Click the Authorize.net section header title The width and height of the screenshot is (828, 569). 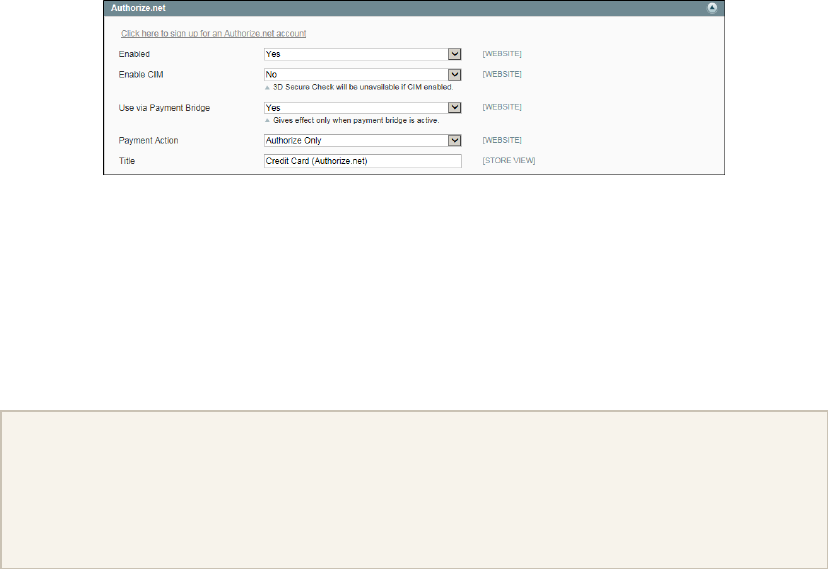138,8
